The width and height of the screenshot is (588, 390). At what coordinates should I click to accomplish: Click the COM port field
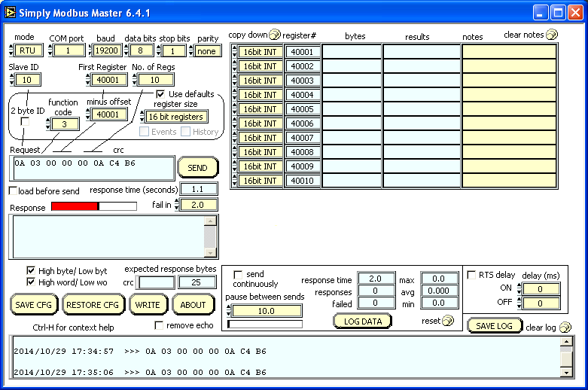point(69,50)
